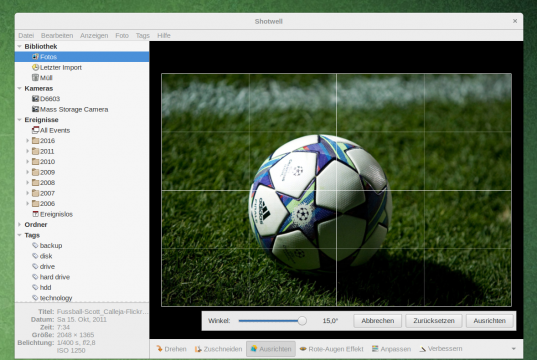Click the Zurücksetzen button
The image size is (537, 360).
(434, 321)
